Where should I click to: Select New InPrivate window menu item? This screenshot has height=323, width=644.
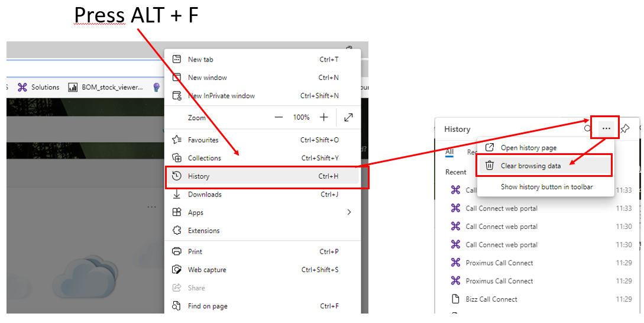[221, 96]
